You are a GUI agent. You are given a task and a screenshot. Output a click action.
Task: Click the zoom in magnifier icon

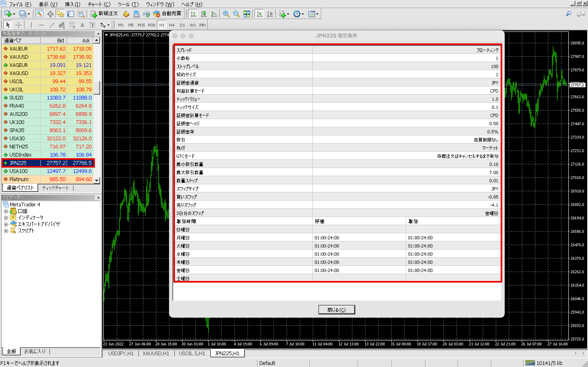coord(226,14)
